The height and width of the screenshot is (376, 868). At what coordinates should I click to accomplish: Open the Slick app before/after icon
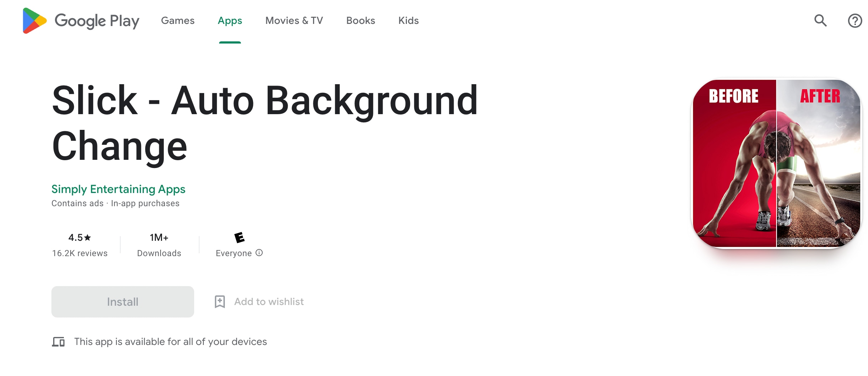[777, 163]
